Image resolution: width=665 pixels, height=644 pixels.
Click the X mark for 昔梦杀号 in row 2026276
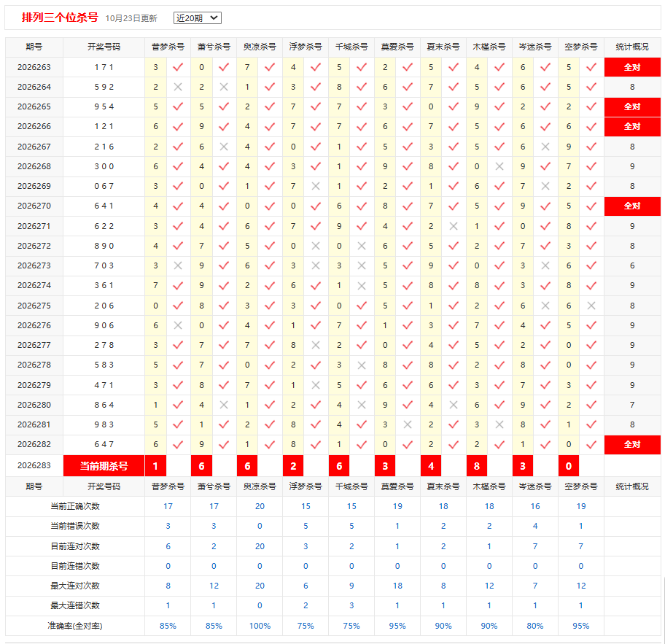[x=178, y=325]
